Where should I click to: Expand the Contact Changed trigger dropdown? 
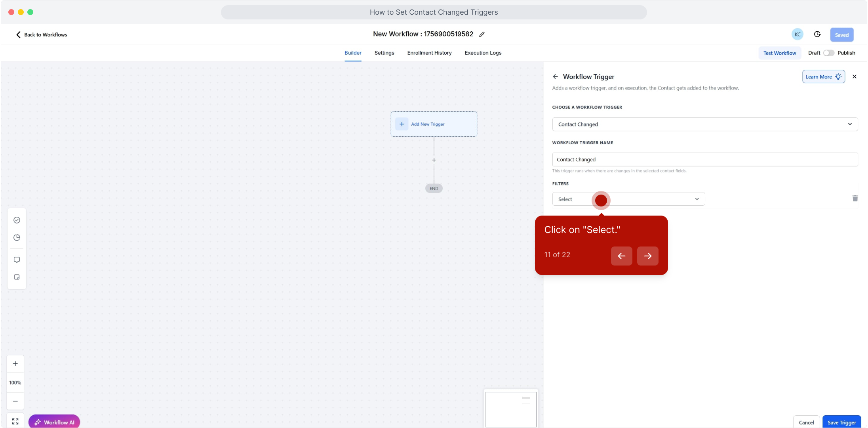(705, 124)
